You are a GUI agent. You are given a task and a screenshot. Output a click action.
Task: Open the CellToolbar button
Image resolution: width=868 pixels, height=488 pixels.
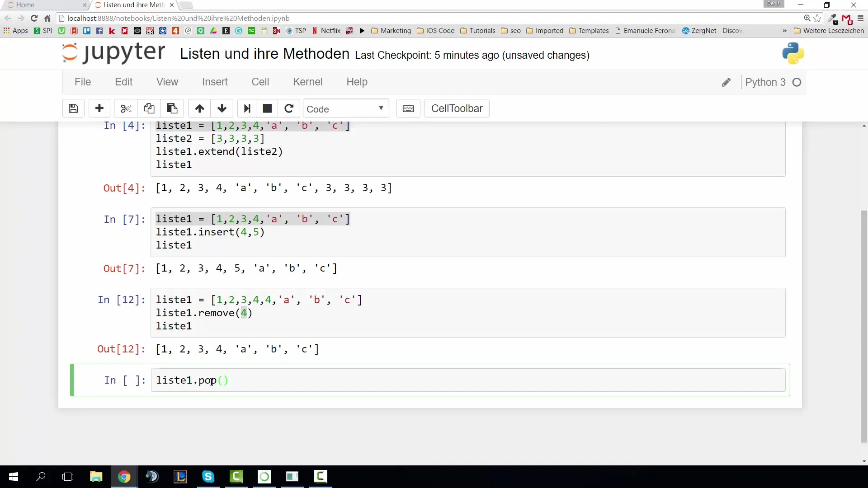tap(457, 108)
